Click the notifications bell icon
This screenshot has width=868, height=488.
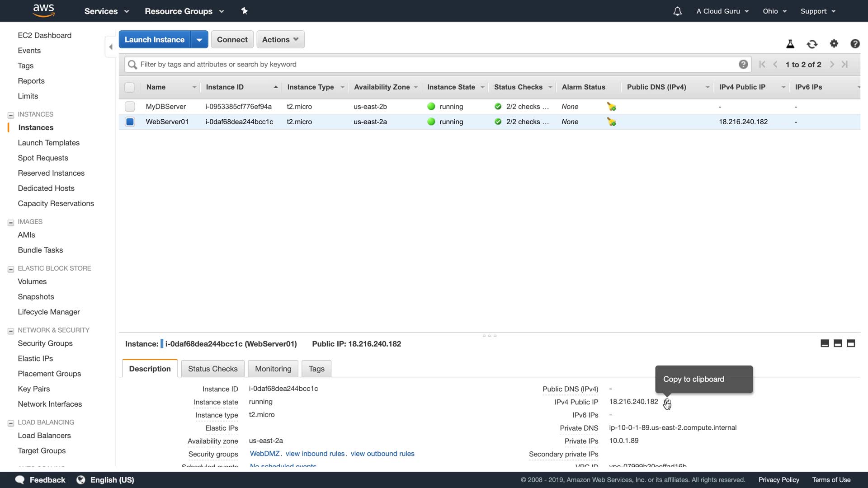coord(677,11)
